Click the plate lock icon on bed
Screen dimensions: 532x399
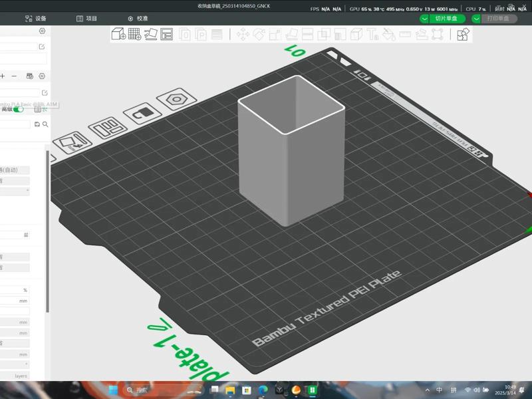(x=140, y=114)
